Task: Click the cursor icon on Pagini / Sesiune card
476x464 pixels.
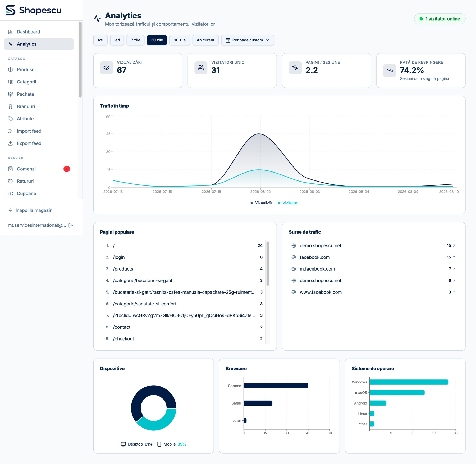Action: pyautogui.click(x=295, y=68)
